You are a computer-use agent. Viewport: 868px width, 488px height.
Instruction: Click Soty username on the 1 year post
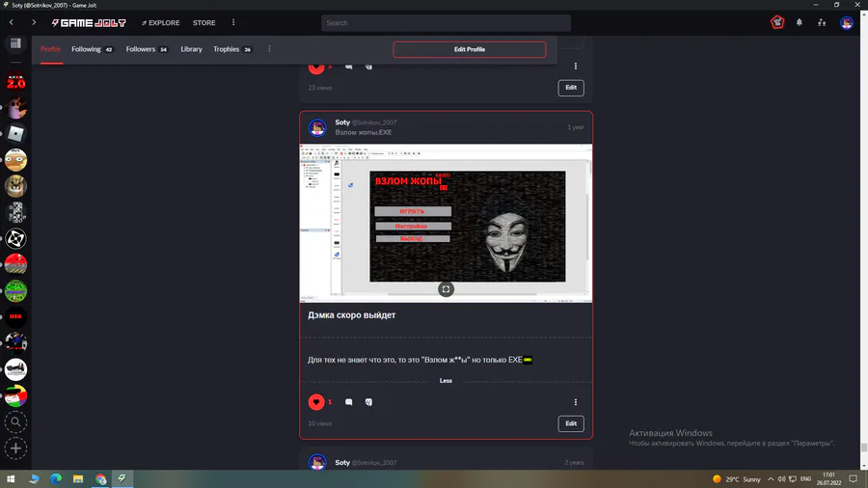342,122
